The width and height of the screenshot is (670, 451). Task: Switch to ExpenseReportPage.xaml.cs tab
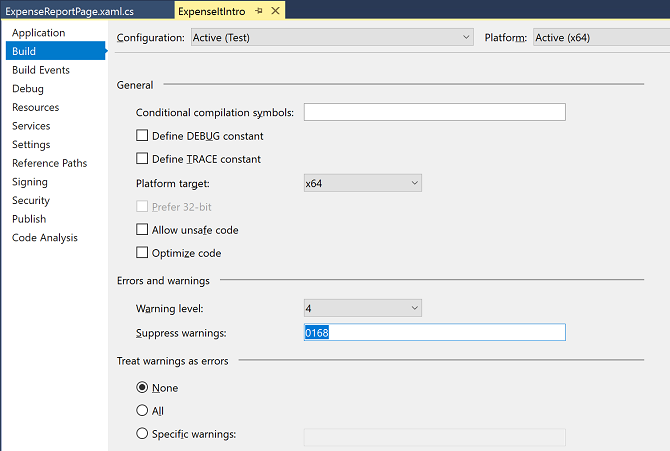click(69, 12)
